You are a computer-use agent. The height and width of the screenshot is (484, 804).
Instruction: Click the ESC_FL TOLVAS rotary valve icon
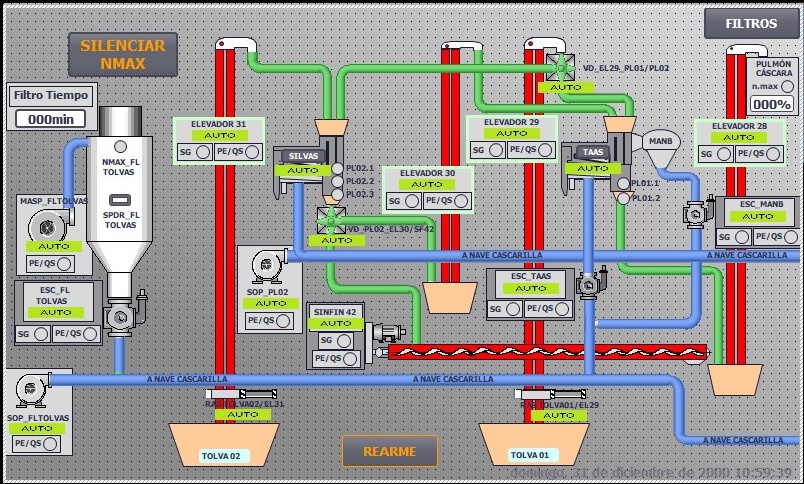(x=125, y=313)
